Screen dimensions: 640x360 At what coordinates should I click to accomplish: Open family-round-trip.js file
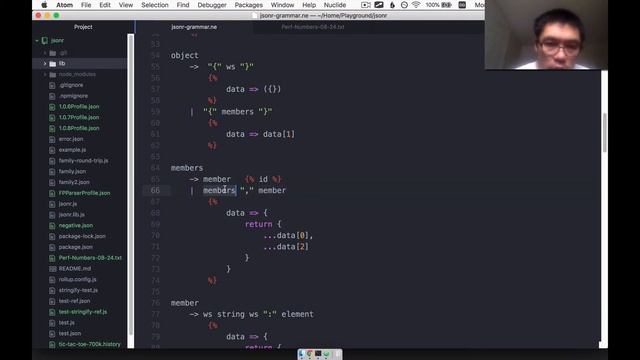point(83,160)
